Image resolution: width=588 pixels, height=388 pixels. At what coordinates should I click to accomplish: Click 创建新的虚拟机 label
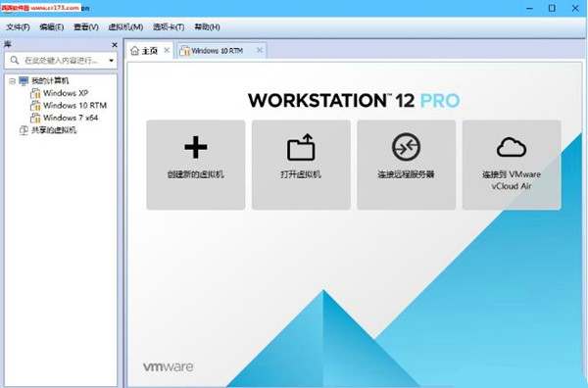pyautogui.click(x=195, y=174)
